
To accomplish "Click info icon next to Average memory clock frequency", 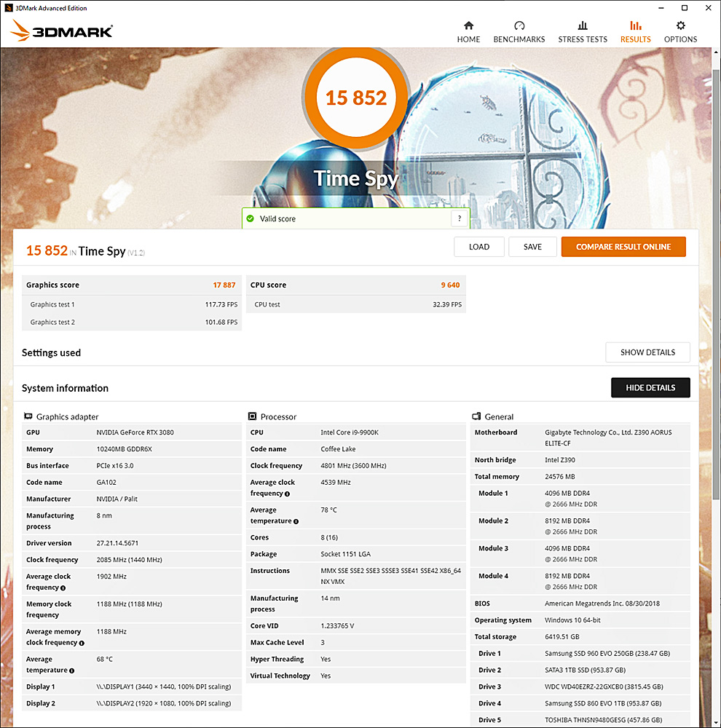I will pyautogui.click(x=82, y=643).
